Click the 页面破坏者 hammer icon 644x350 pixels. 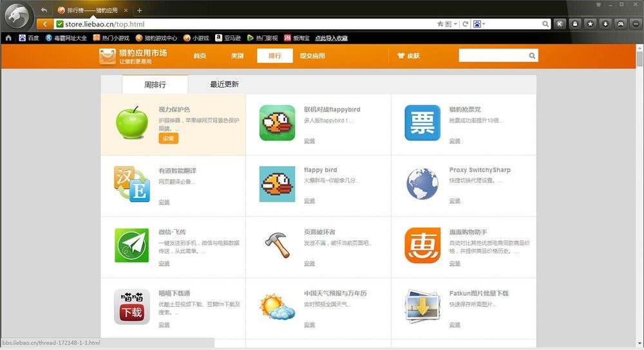(277, 245)
